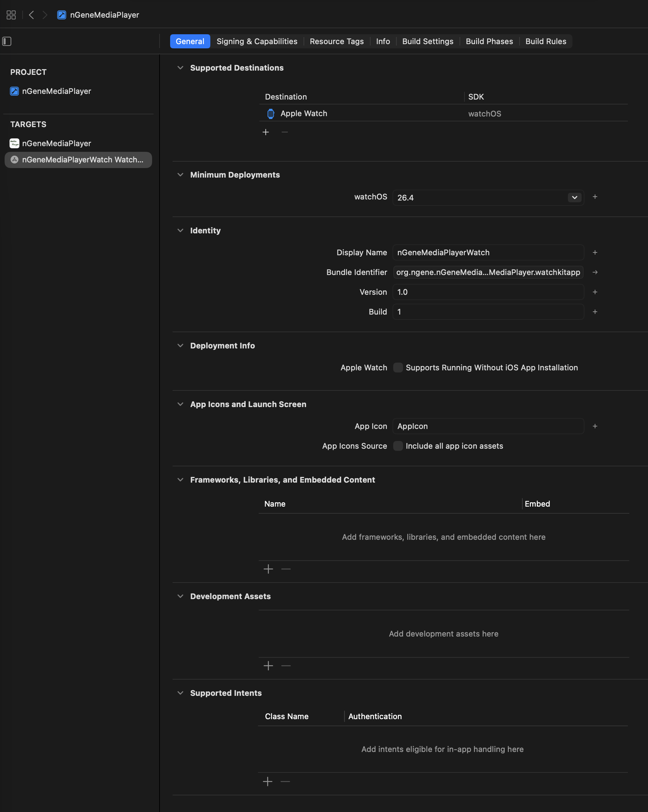Select the nGeneMediaPlayer app target
Screen dimensions: 648x812
coord(50,143)
